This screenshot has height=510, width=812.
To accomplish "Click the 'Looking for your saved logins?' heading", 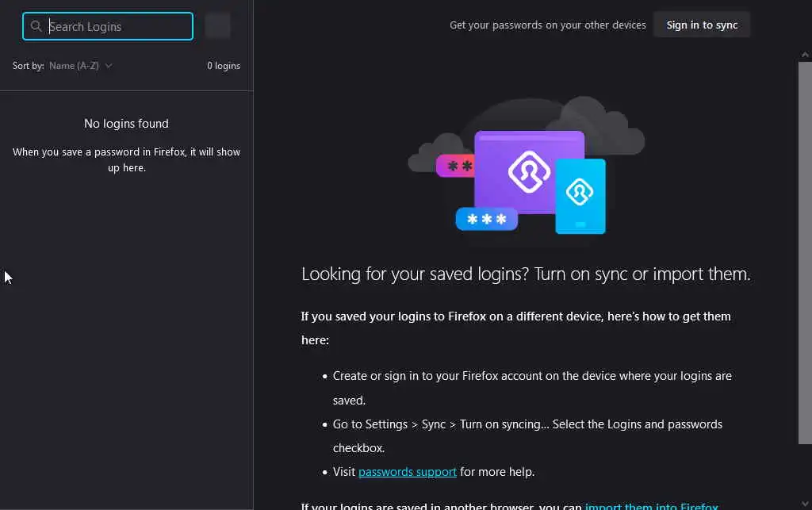I will [x=527, y=274].
